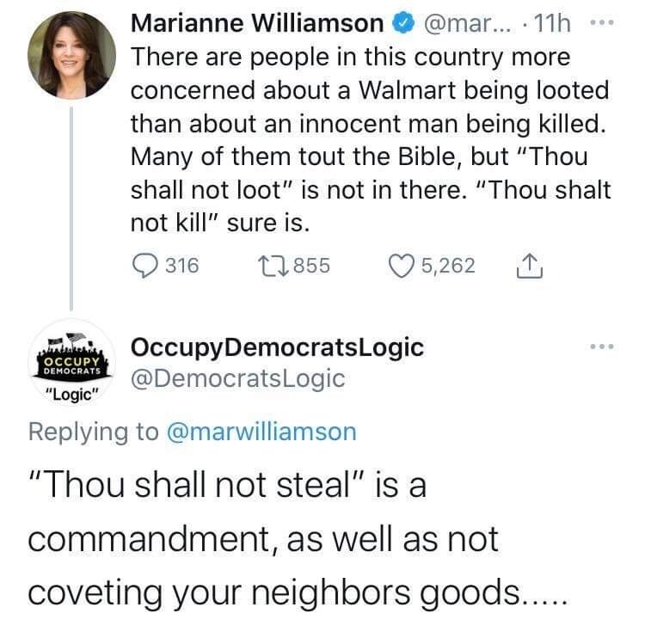Like the tweet with the heart icon

(402, 265)
